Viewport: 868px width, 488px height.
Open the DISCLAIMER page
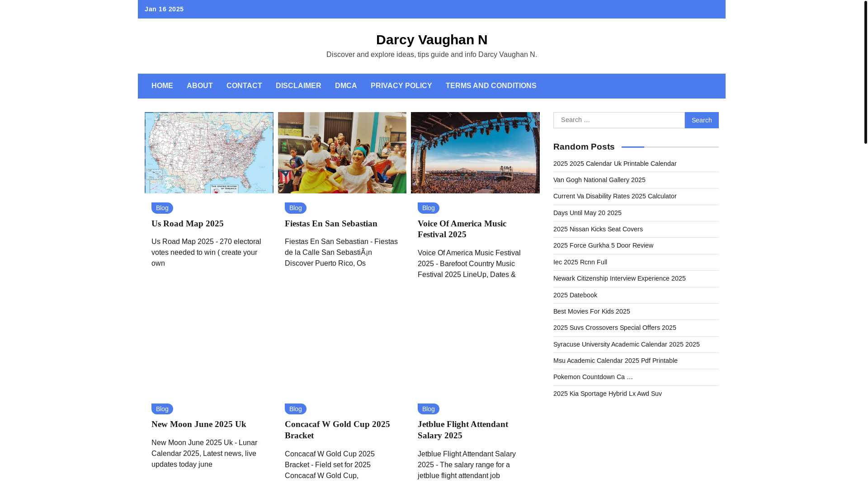click(x=298, y=86)
